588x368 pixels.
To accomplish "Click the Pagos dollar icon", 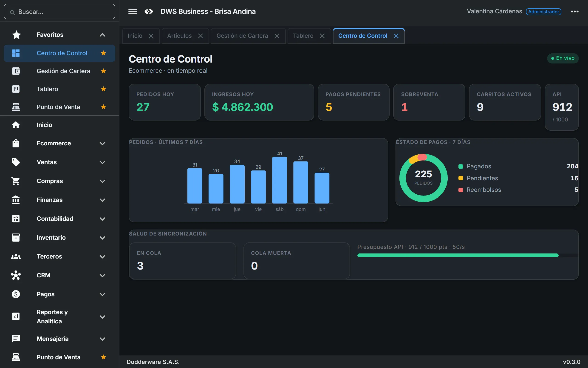I will click(x=16, y=294).
